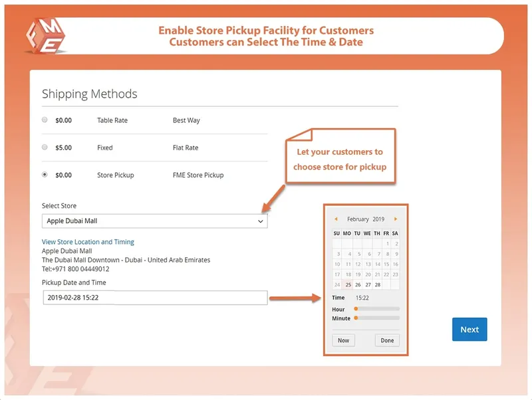Viewport: 532px width, 400px height.
Task: Click the dropdown chevron beside Apple Dubai Mall
Action: pyautogui.click(x=260, y=221)
